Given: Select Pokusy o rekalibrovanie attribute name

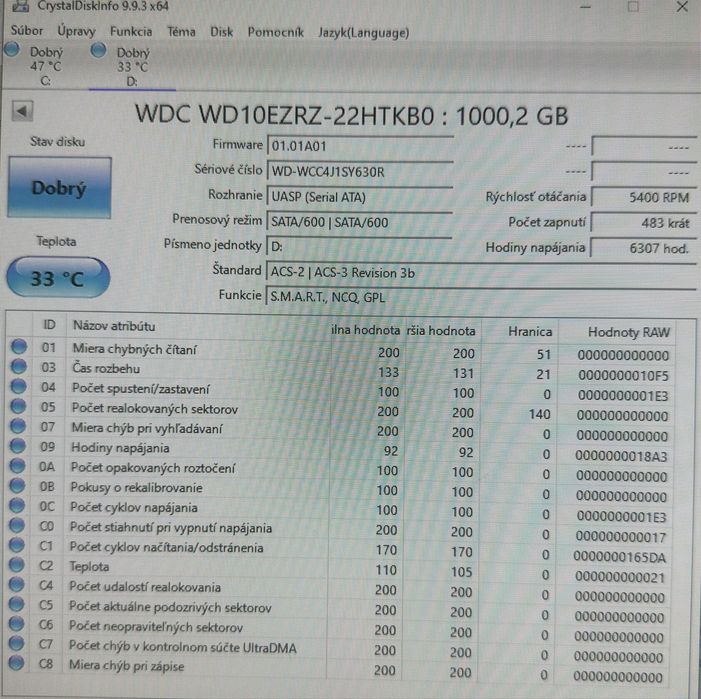Looking at the screenshot, I should point(136,487).
